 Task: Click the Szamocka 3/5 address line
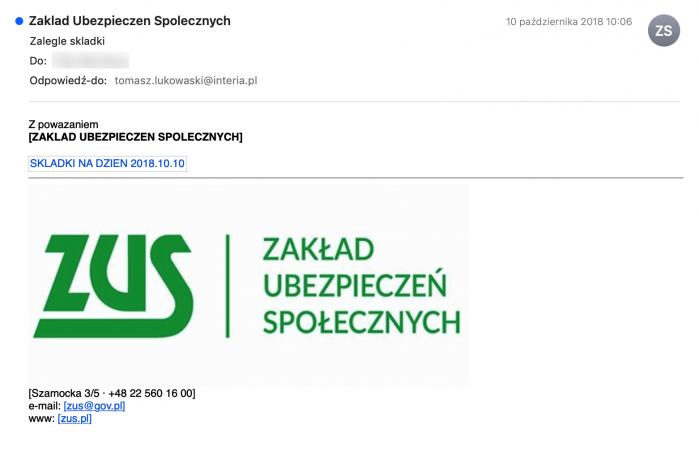112,393
